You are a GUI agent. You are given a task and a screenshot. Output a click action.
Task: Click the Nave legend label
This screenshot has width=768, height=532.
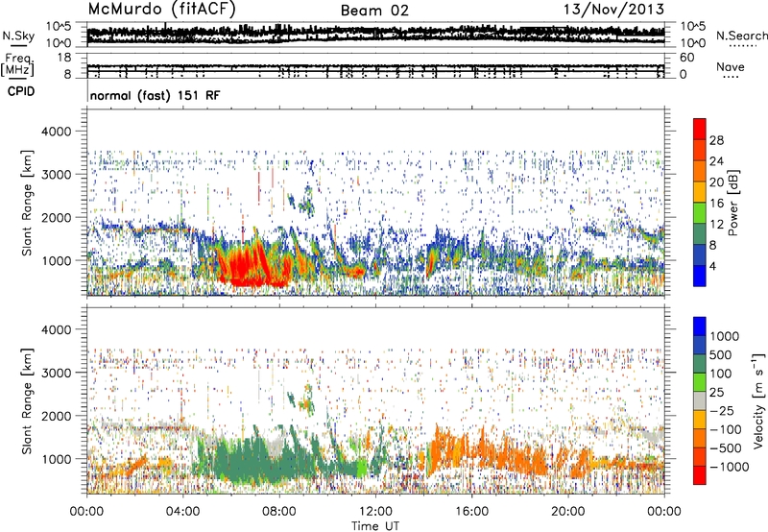click(731, 67)
